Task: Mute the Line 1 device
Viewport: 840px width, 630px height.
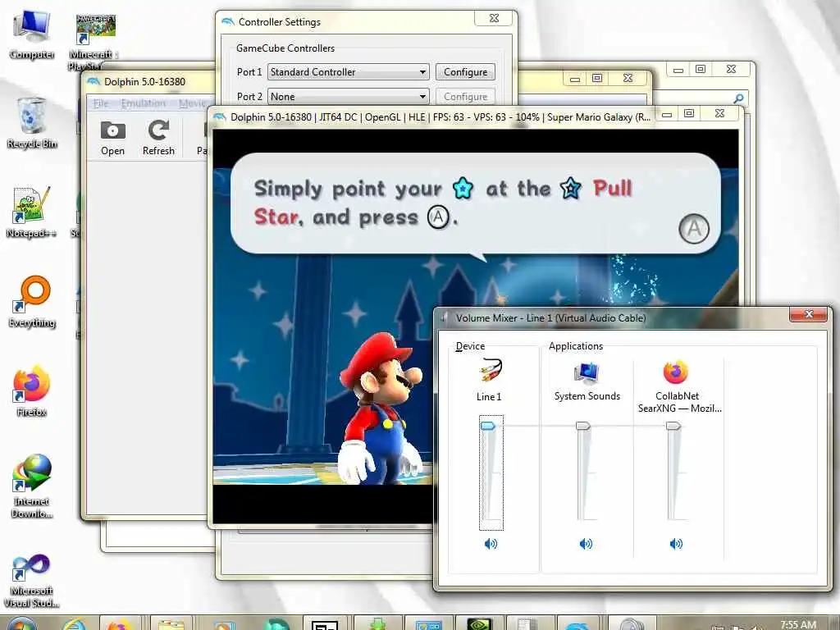Action: coord(491,544)
